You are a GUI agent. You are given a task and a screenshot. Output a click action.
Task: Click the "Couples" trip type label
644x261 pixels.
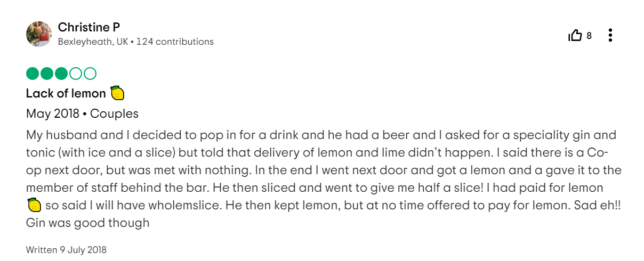(x=114, y=113)
